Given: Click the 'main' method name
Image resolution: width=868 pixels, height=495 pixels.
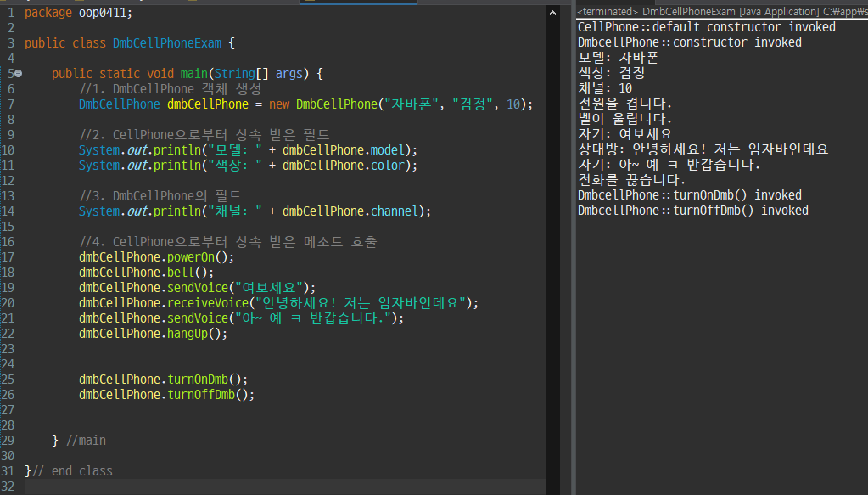Looking at the screenshot, I should [193, 74].
